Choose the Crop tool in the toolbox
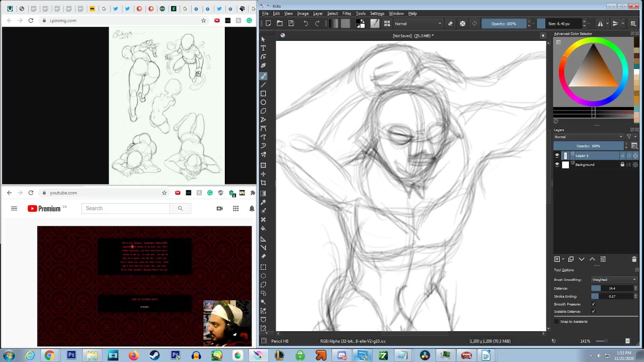Image resolution: width=644 pixels, height=362 pixels. 263,183
